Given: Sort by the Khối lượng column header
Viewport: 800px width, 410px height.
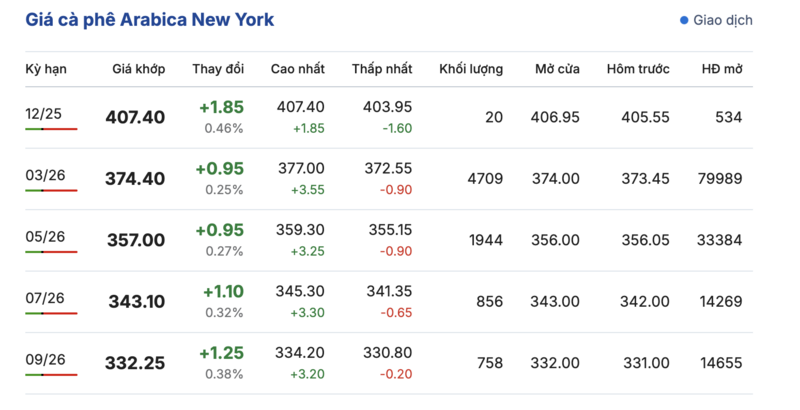Looking at the screenshot, I should point(471,69).
